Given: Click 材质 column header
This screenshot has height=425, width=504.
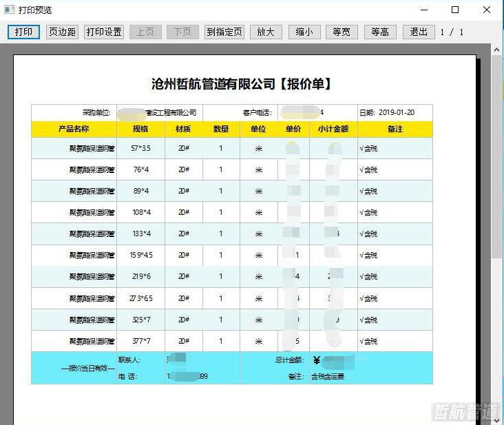Looking at the screenshot, I should (x=183, y=129).
